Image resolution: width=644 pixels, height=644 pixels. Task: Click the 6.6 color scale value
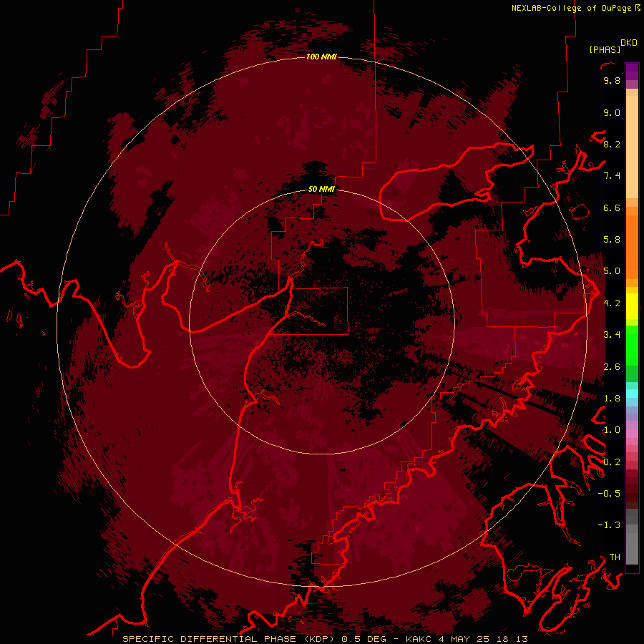click(612, 208)
